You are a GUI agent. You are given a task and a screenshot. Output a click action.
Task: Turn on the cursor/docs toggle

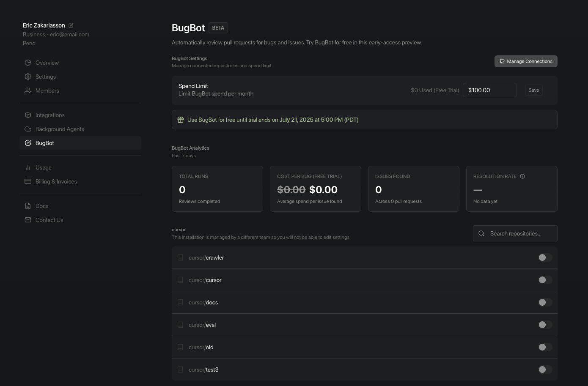click(x=545, y=302)
